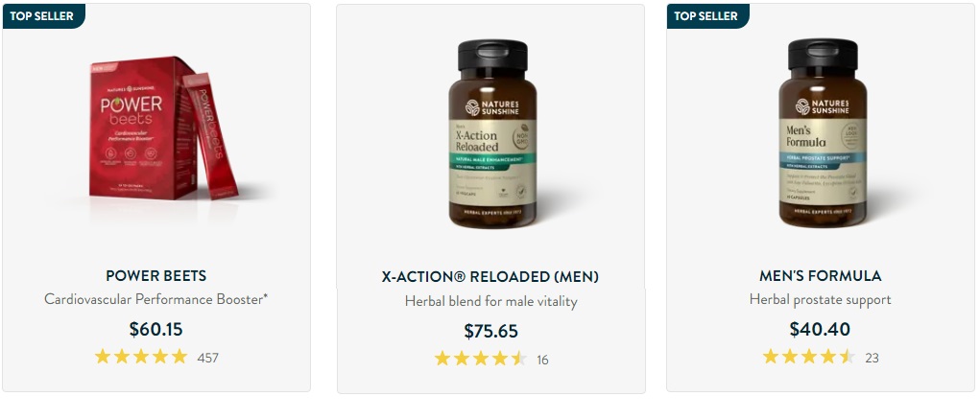Click the $40.40 price
Image resolution: width=980 pixels, height=419 pixels.
click(820, 329)
